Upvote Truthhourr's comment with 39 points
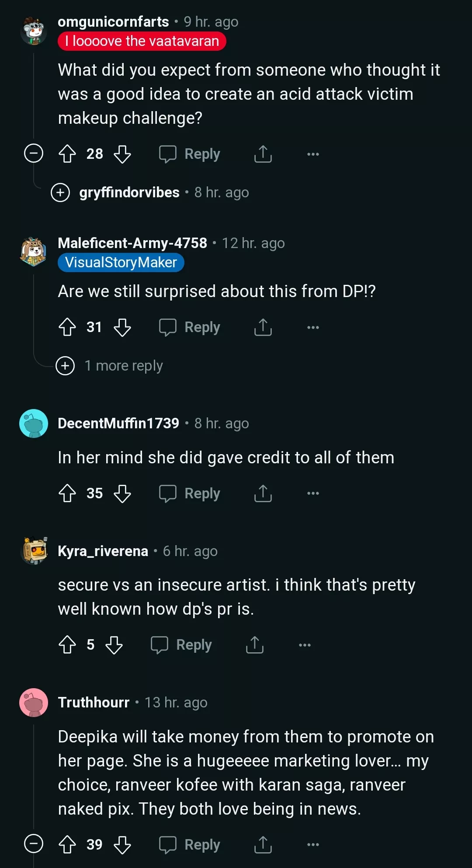This screenshot has height=868, width=472. click(x=67, y=844)
